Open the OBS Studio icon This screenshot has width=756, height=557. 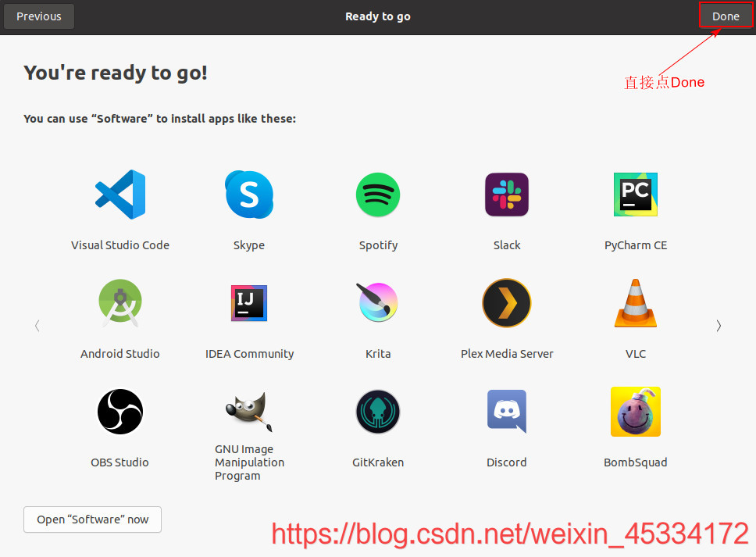[x=120, y=412]
